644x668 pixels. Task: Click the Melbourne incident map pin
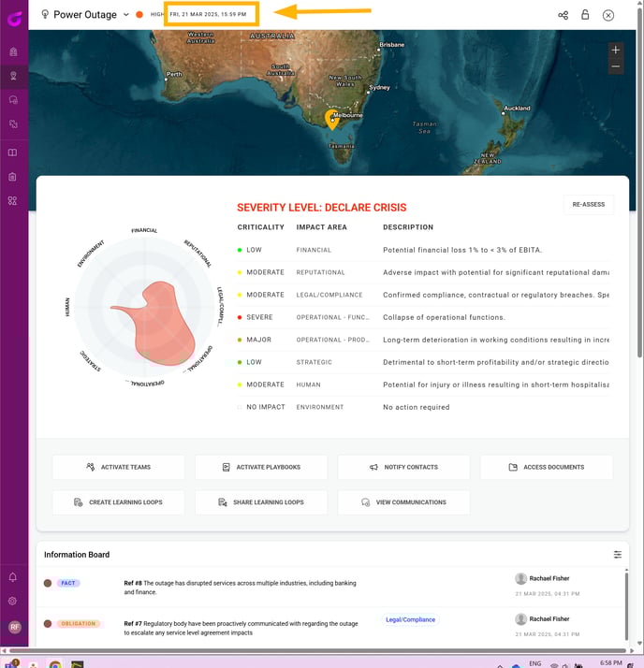tap(331, 120)
